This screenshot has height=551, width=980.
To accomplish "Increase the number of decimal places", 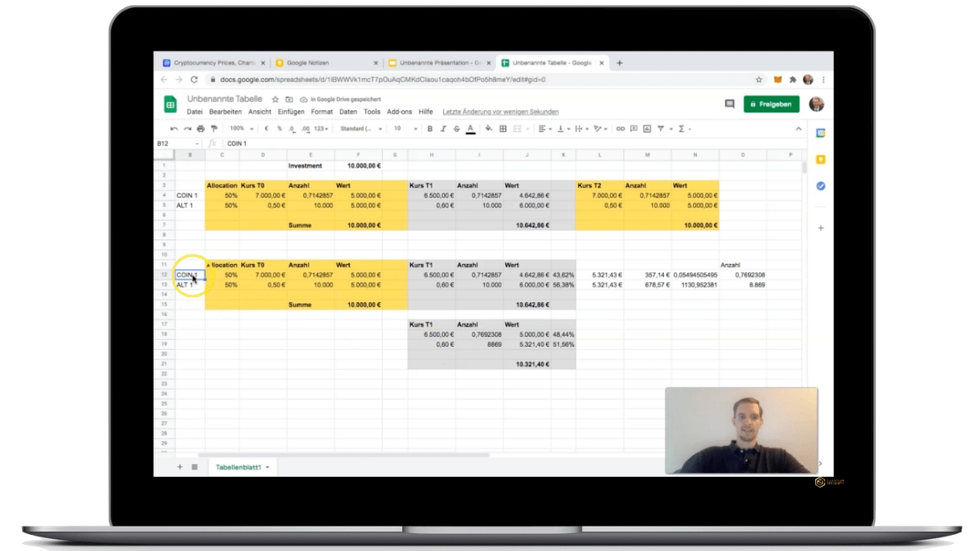I will pos(305,129).
